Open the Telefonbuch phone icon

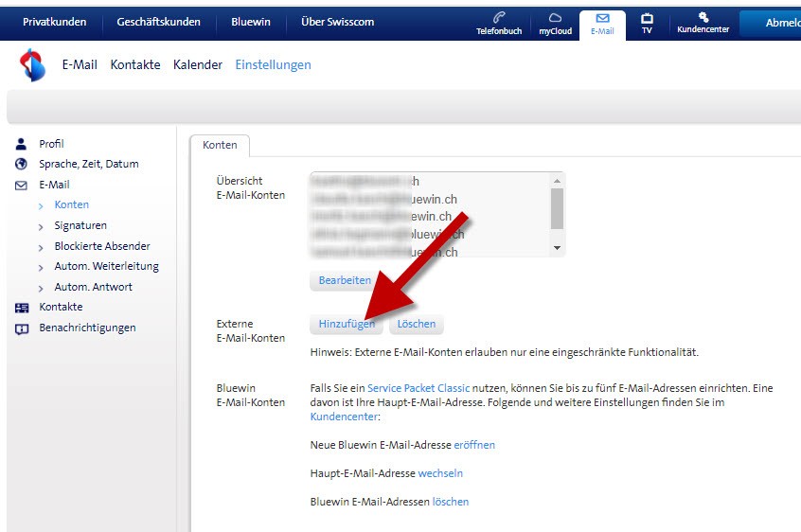coord(499,17)
